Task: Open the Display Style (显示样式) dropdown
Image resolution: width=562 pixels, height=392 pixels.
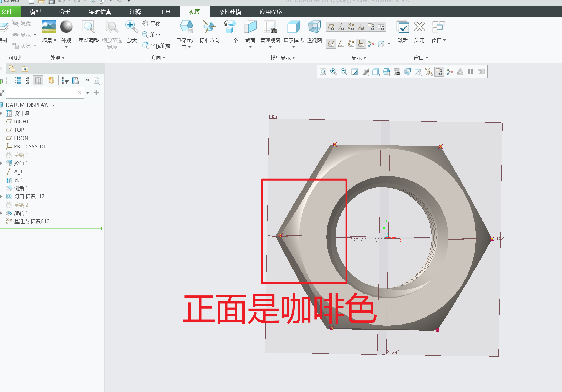Action: tap(293, 47)
